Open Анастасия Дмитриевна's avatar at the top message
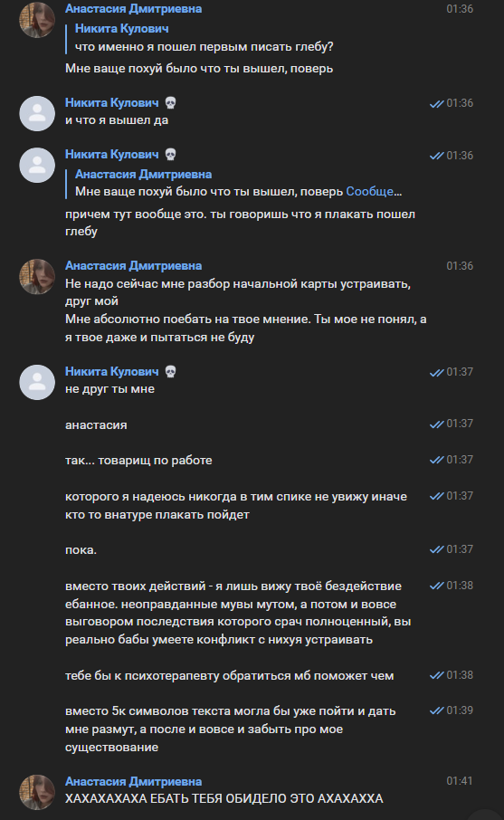Screen dimensions: 504x820 click(37, 19)
